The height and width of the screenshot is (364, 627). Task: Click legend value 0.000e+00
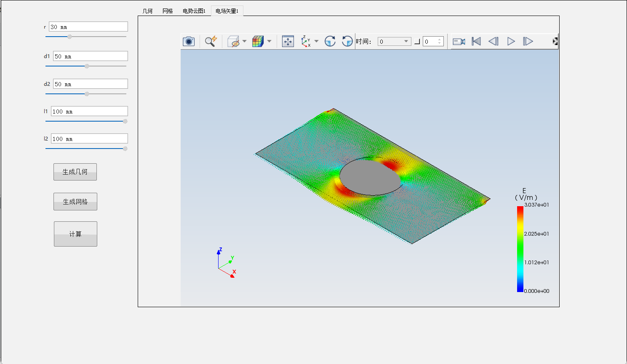coord(536,291)
